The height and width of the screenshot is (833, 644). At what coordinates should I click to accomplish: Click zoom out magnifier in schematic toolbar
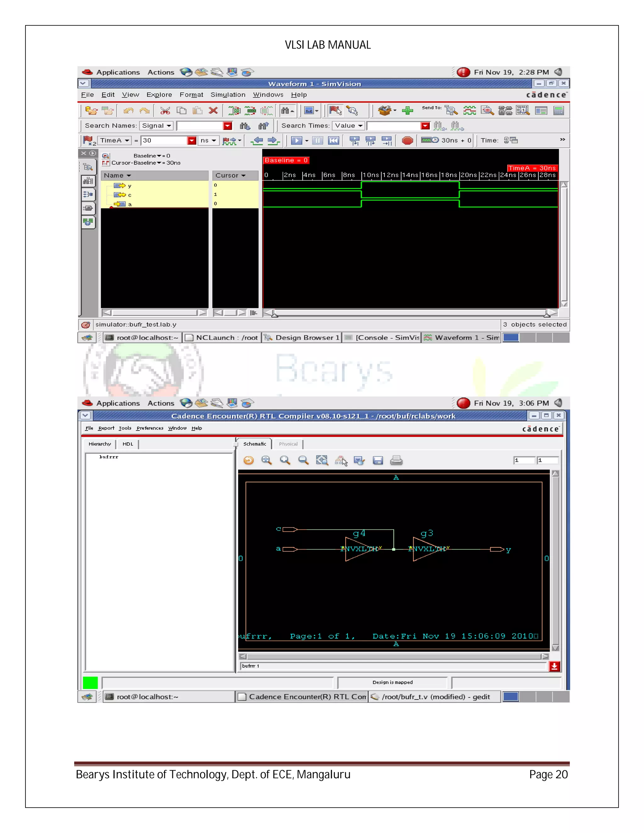[303, 461]
